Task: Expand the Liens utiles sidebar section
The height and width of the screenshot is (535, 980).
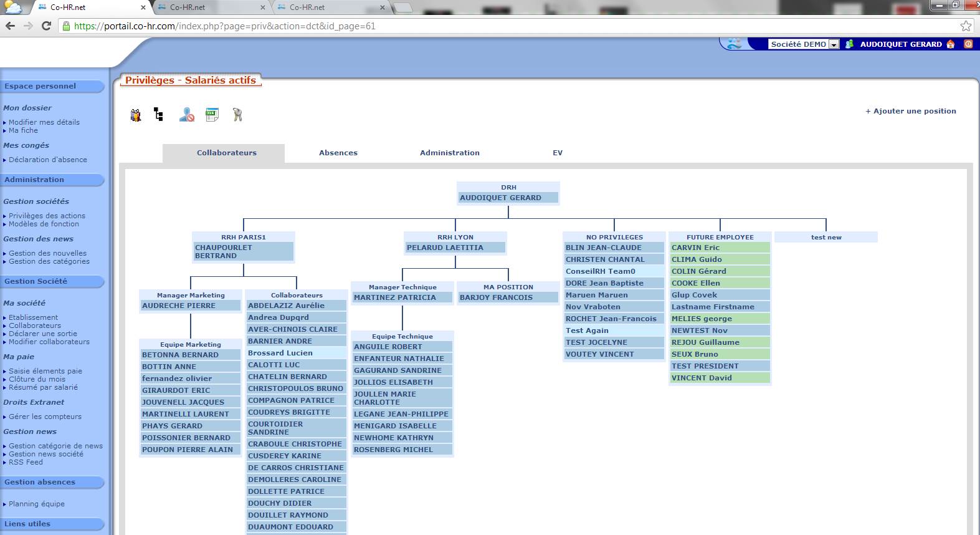Action: (52, 524)
